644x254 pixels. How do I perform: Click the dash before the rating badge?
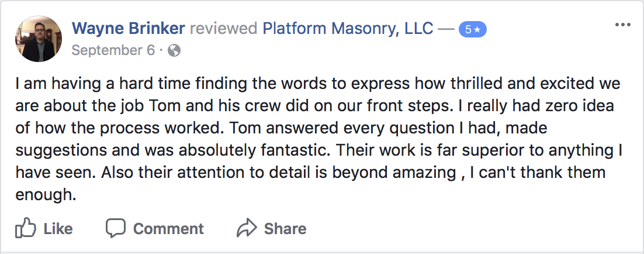point(446,28)
